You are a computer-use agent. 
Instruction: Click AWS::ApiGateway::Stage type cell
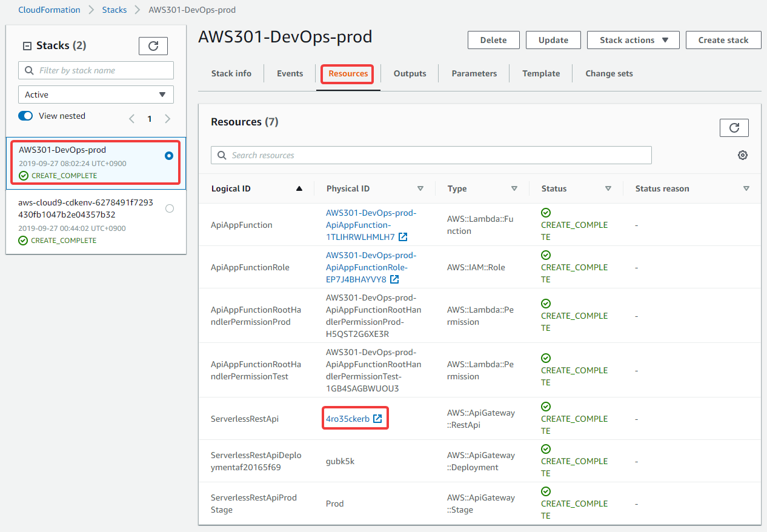coord(481,504)
